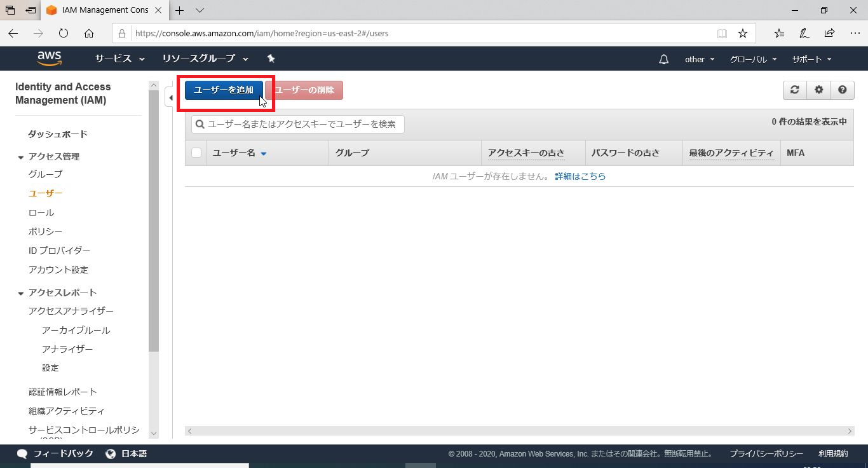This screenshot has width=868, height=468.
Task: Click the ユーザーの削除 button
Action: (x=304, y=90)
